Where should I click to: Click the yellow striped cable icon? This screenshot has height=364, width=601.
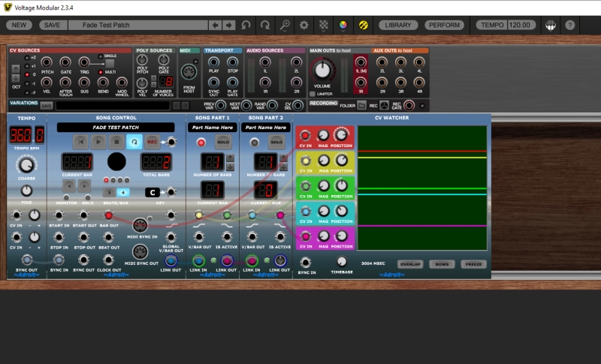point(363,26)
